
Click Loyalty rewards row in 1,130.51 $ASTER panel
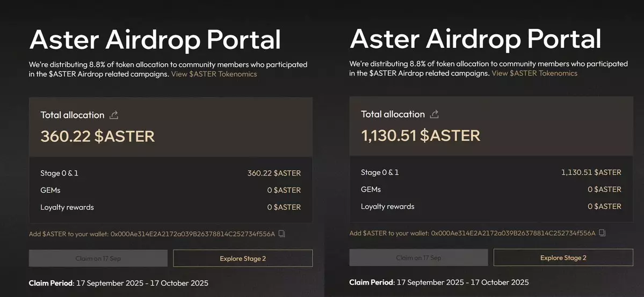[491, 206]
